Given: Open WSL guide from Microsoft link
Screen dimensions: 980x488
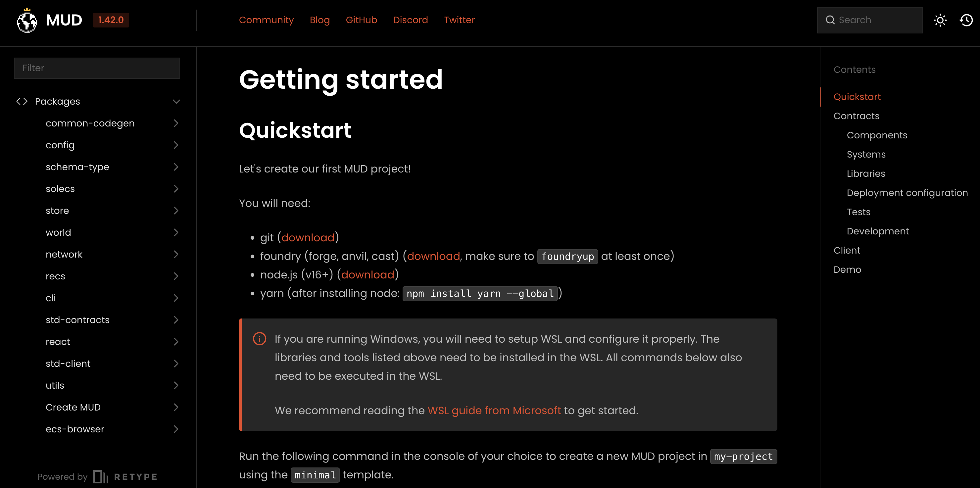Looking at the screenshot, I should tap(494, 411).
